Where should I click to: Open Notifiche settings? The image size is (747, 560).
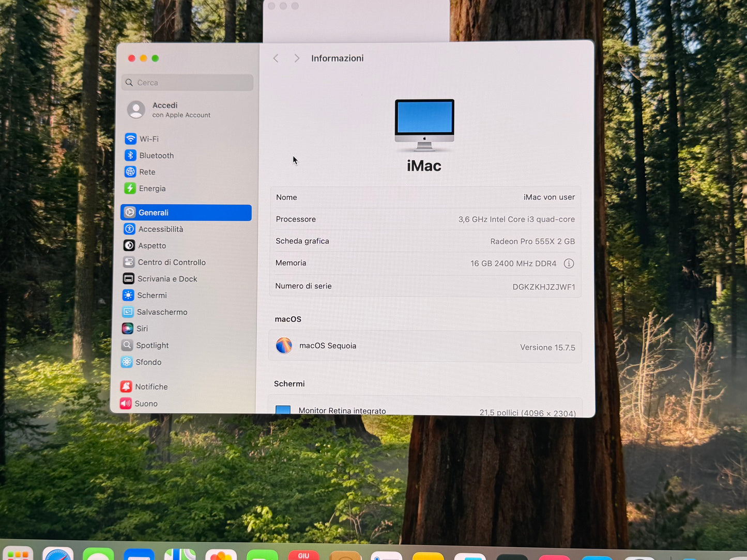coord(144,386)
